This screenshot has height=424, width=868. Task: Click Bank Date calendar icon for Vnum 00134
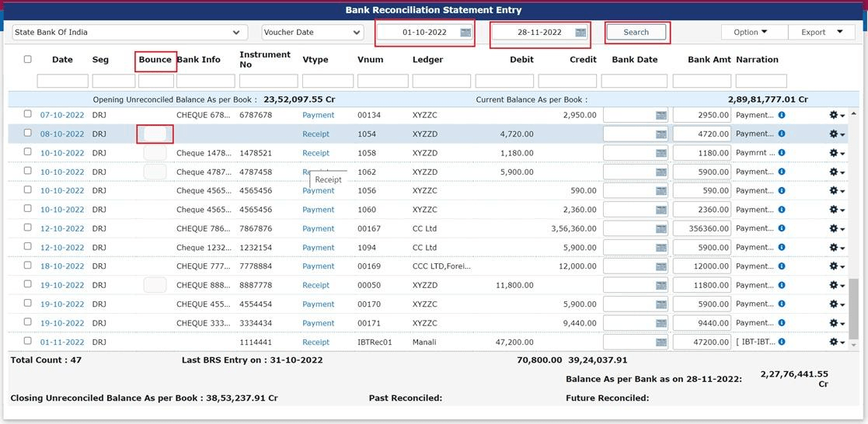[x=661, y=115]
